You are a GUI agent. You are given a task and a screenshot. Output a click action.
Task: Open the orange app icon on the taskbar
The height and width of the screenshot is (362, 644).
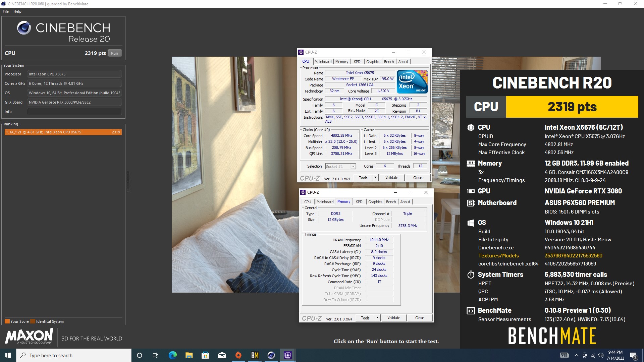click(238, 355)
